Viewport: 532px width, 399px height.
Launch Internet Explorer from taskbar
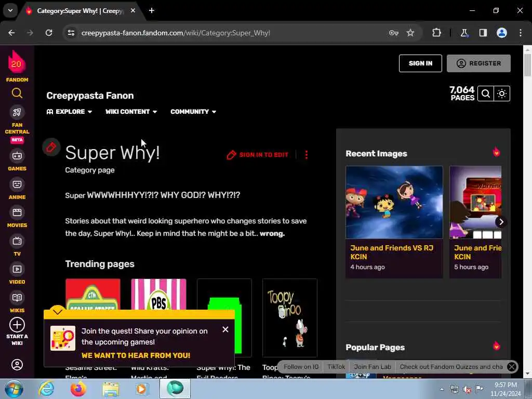pyautogui.click(x=46, y=389)
